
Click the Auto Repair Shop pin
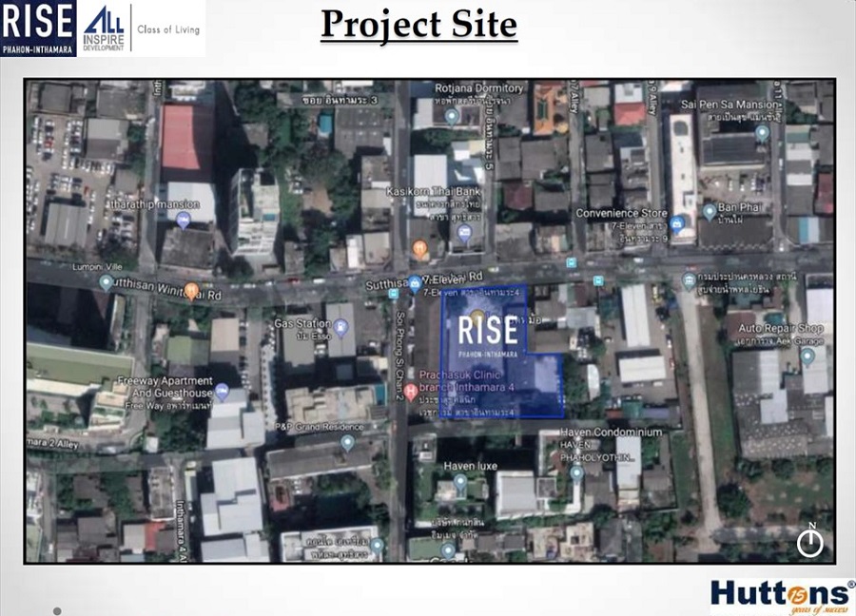[807, 356]
